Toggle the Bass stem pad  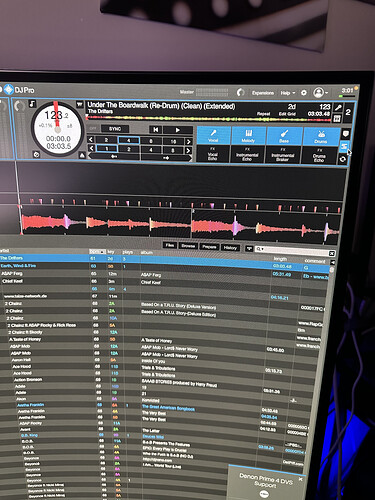284,136
